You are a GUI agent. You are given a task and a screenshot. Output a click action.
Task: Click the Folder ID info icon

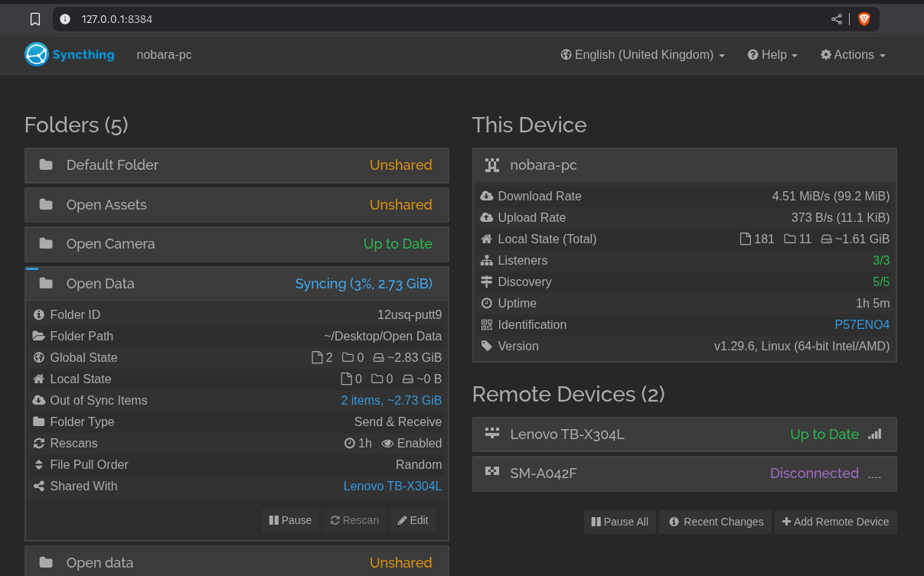39,314
